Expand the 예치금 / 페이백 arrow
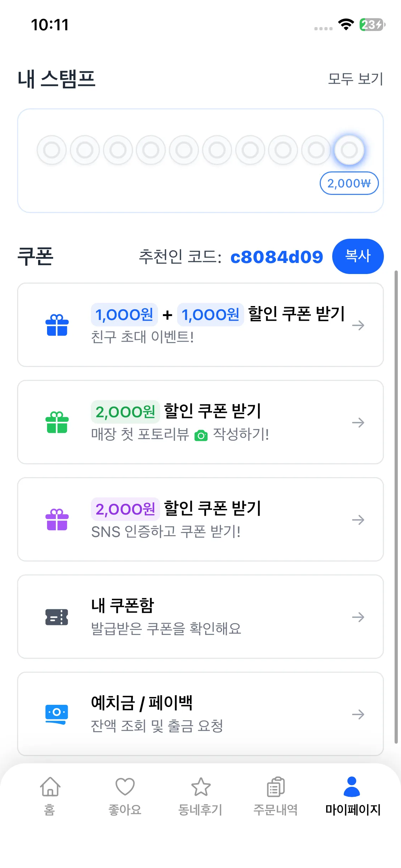 pyautogui.click(x=358, y=714)
